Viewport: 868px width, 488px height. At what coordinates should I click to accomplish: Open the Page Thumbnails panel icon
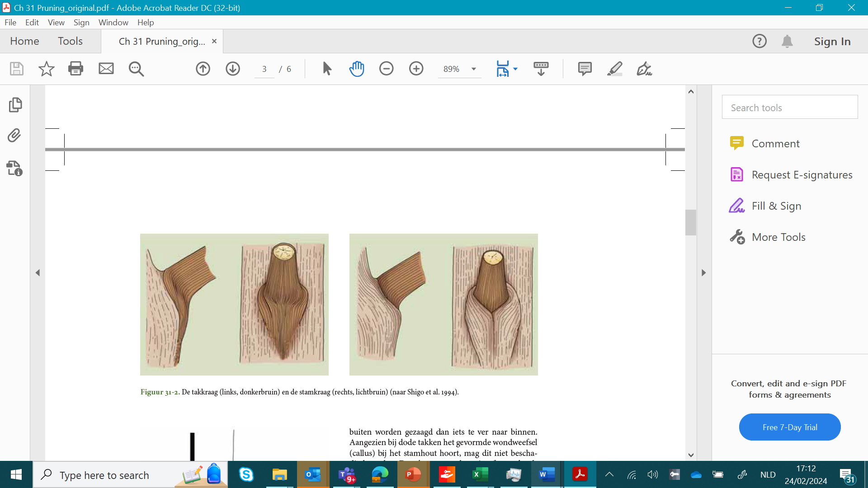tap(15, 105)
